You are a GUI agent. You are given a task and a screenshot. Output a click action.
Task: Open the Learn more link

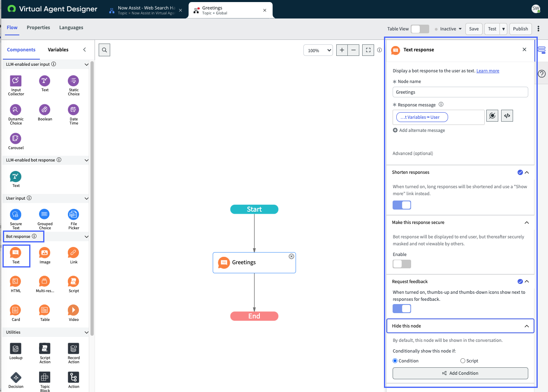(488, 71)
